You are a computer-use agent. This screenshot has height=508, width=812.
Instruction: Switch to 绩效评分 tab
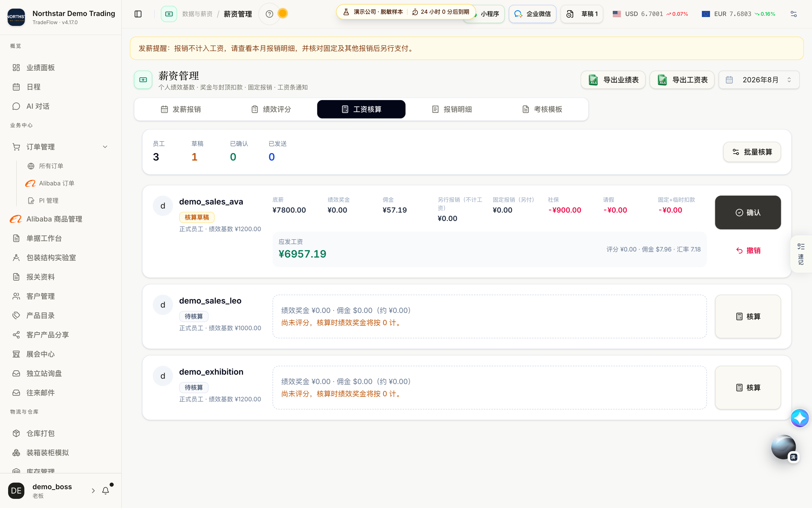(271, 109)
